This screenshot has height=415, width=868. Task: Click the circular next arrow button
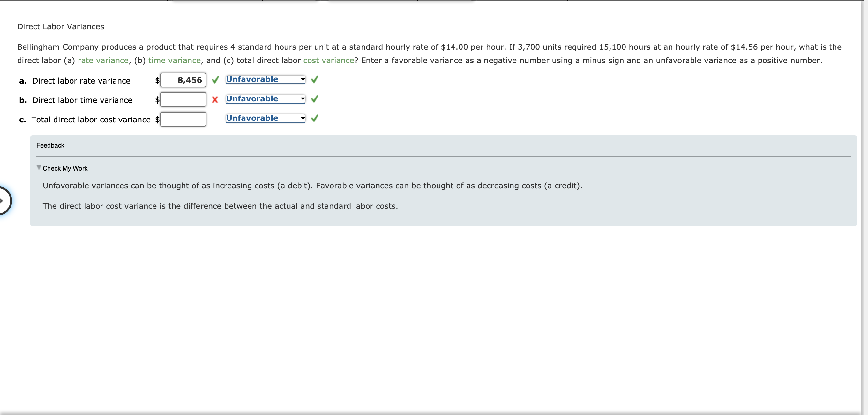4,201
